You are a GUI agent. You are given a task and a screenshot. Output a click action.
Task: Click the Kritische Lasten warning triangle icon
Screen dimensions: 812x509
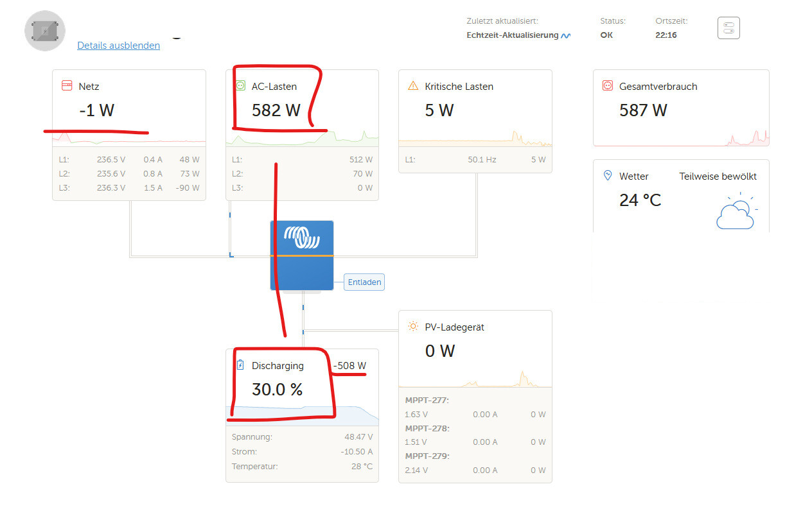[x=413, y=85]
